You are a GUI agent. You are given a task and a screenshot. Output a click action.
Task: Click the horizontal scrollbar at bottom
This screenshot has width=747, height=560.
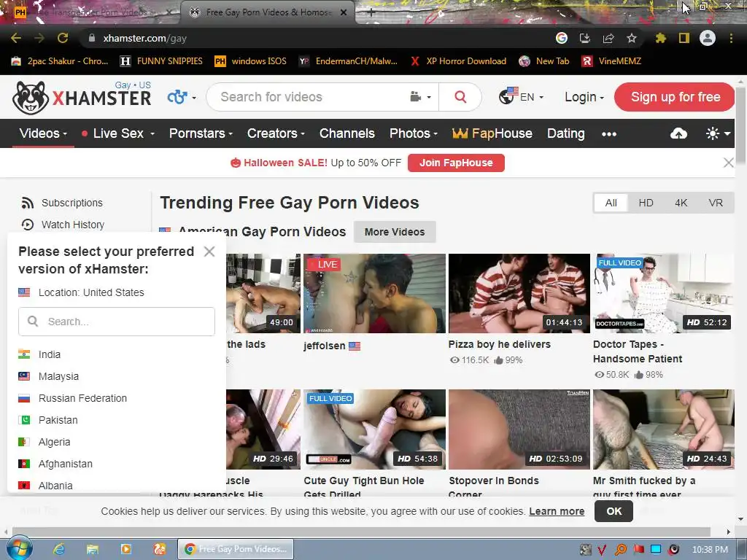click(362, 532)
